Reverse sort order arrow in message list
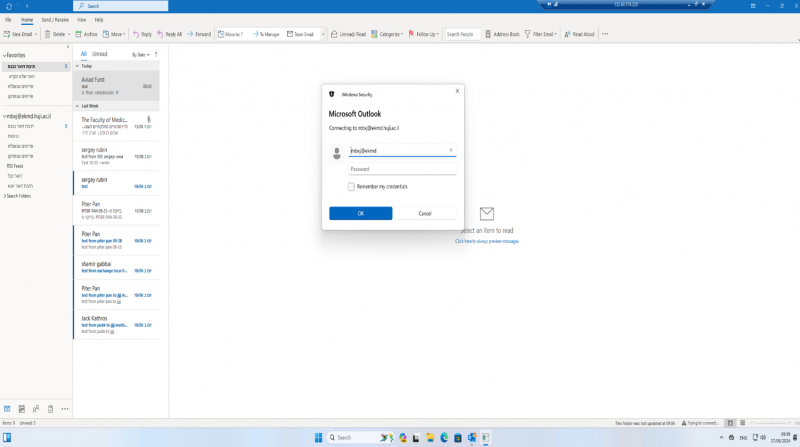This screenshot has height=447, width=800. 156,54
